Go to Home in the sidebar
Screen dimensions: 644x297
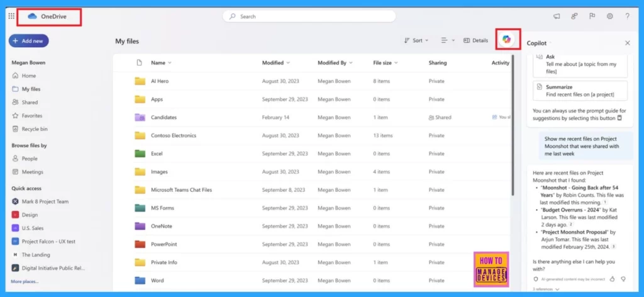tap(25, 76)
